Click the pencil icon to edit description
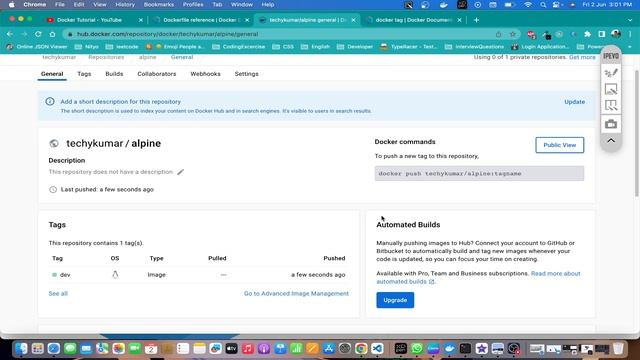This screenshot has width=640, height=360. (180, 172)
